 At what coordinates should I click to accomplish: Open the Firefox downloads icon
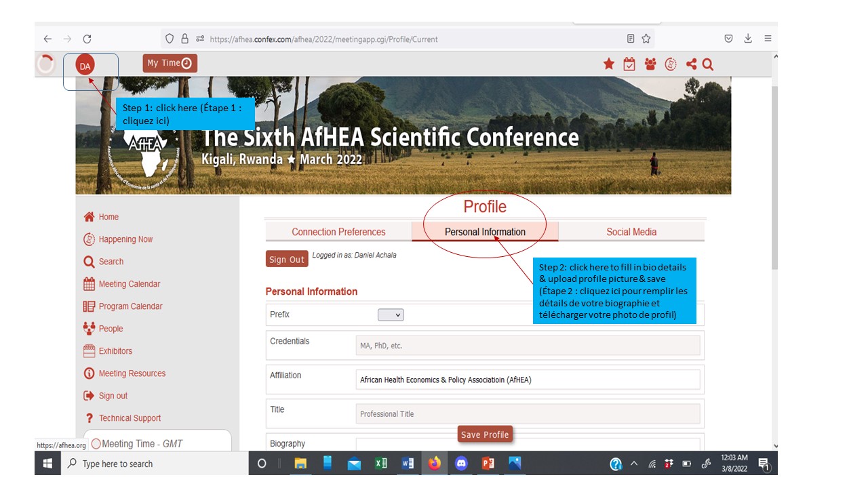coord(748,39)
